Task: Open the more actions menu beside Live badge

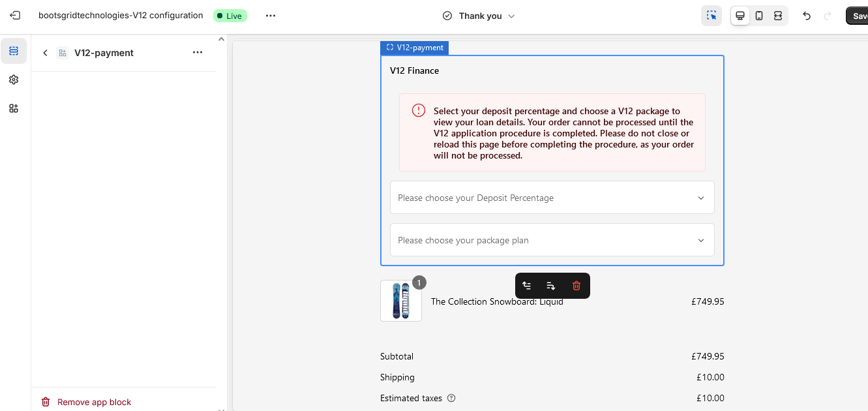Action: pos(271,16)
